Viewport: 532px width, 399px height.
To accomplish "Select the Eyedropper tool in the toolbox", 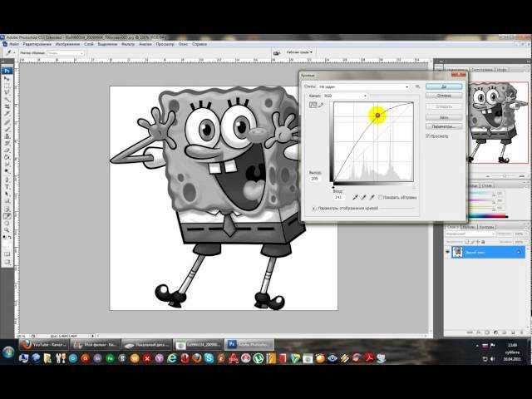I will (7, 216).
